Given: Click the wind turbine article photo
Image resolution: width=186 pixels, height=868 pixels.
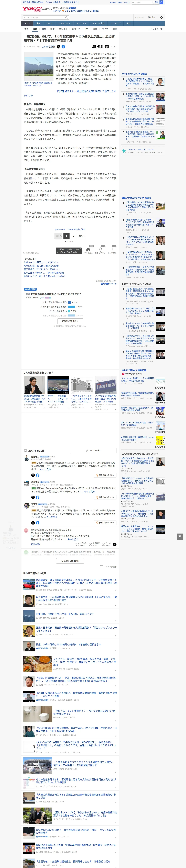Looking at the screenshot, I should [x=39, y=66].
